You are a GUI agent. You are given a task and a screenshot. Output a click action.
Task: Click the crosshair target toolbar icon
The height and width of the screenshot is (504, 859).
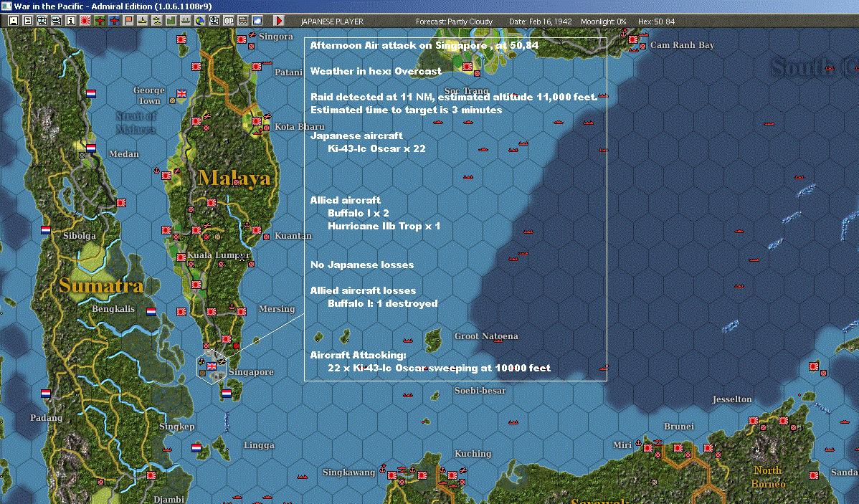coord(214,21)
